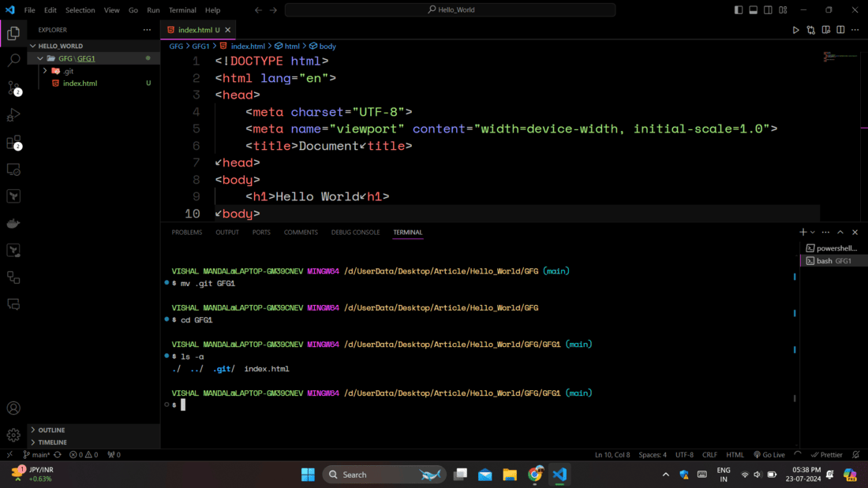This screenshot has width=868, height=488.
Task: Open the Split Editor Right icon
Action: (x=840, y=30)
